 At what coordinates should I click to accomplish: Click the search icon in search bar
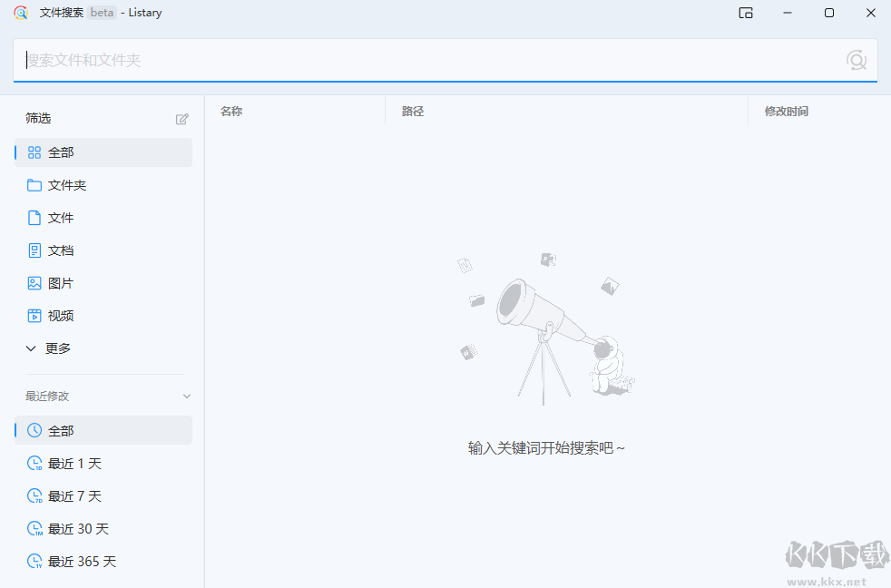tap(856, 60)
